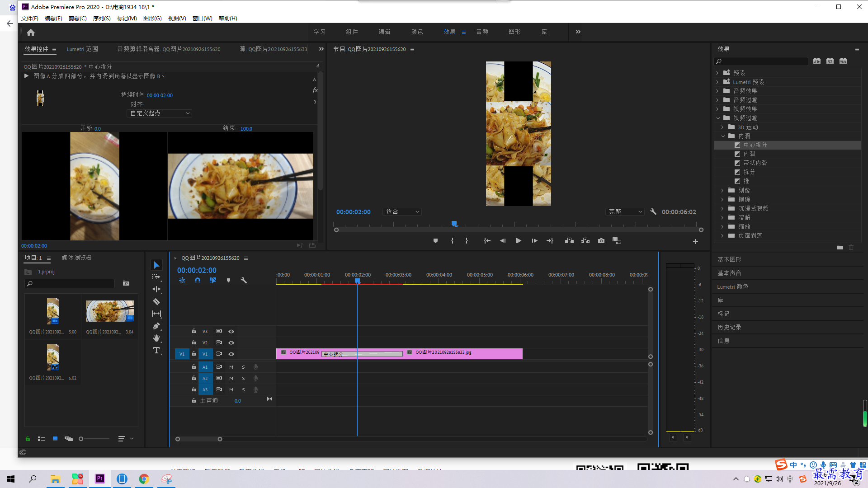
Task: Open the 历史记录 panel
Action: point(729,327)
